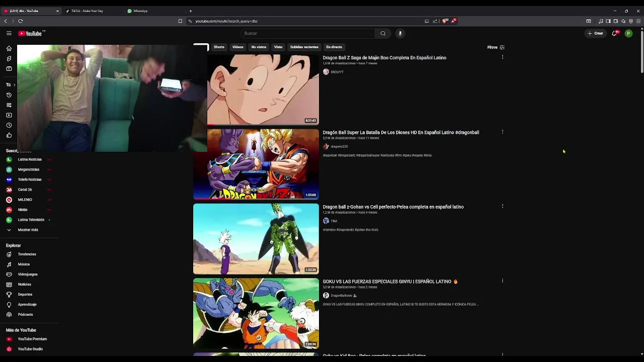The height and width of the screenshot is (362, 644).
Task: Open options for Batalla De Los Dioses video
Action: point(502,132)
